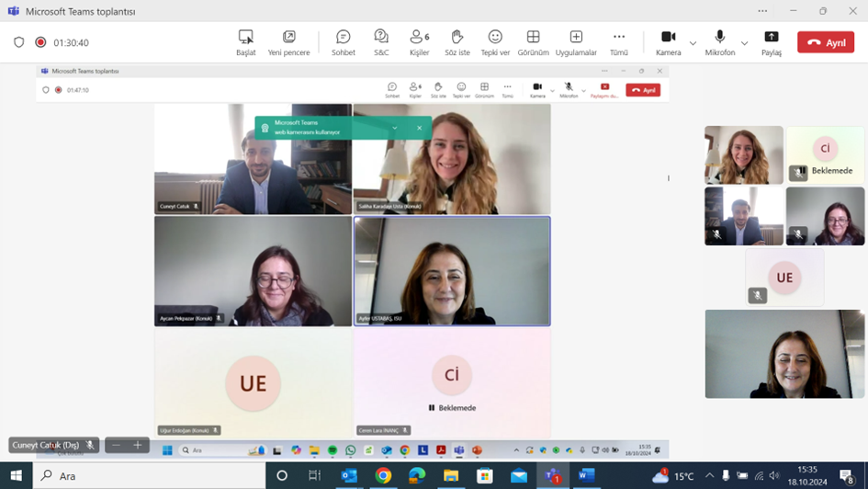Click the recording indicator in the meeting bar

(40, 42)
